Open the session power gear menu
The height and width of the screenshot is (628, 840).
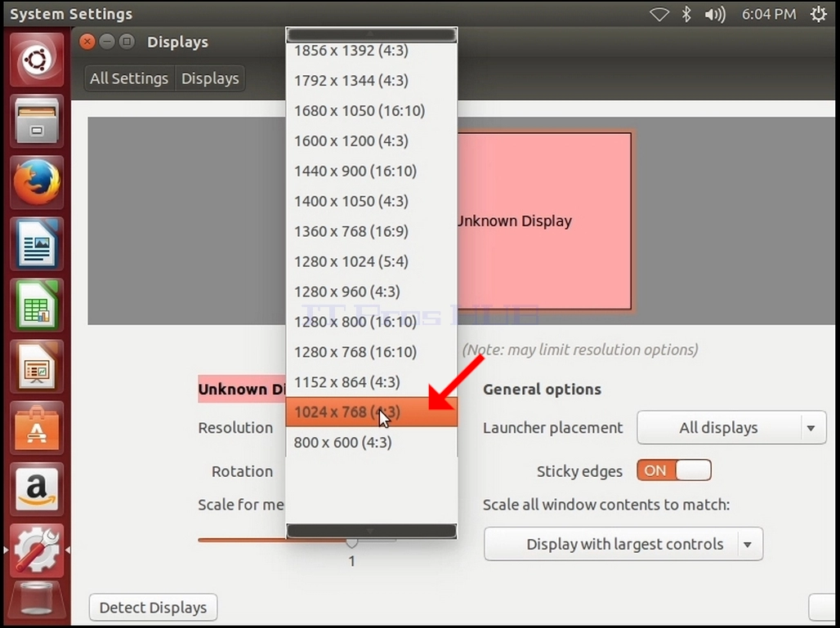[x=818, y=14]
